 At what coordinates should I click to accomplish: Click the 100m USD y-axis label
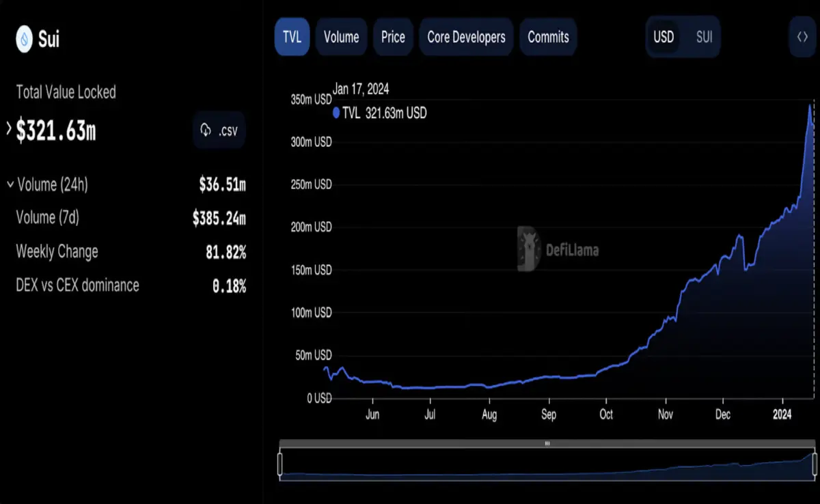point(311,313)
